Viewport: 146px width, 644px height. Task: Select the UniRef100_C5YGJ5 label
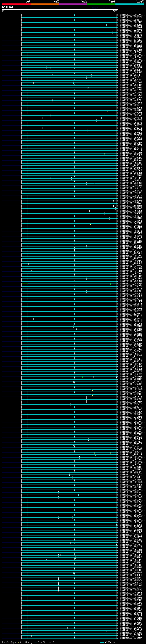(131, 299)
